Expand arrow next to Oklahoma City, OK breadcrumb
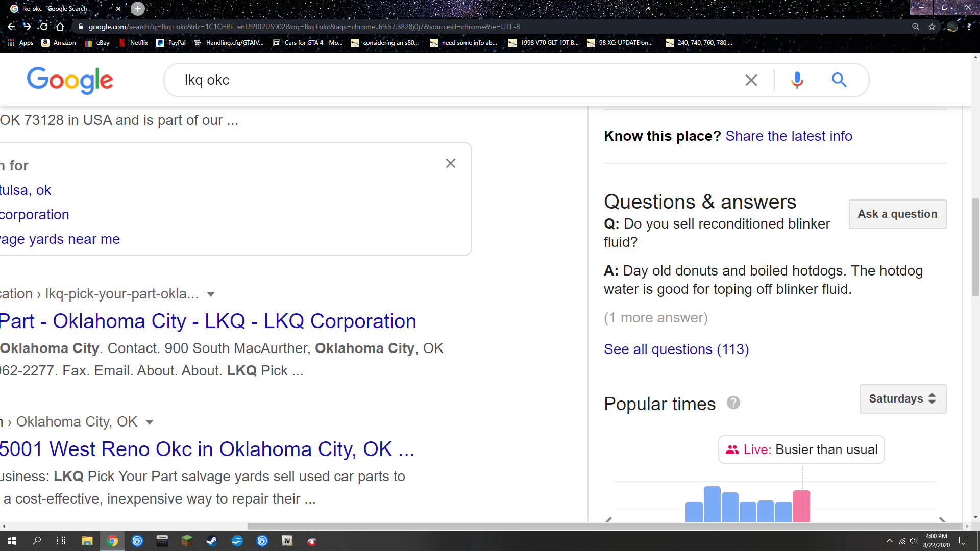This screenshot has height=551, width=980. pos(150,422)
